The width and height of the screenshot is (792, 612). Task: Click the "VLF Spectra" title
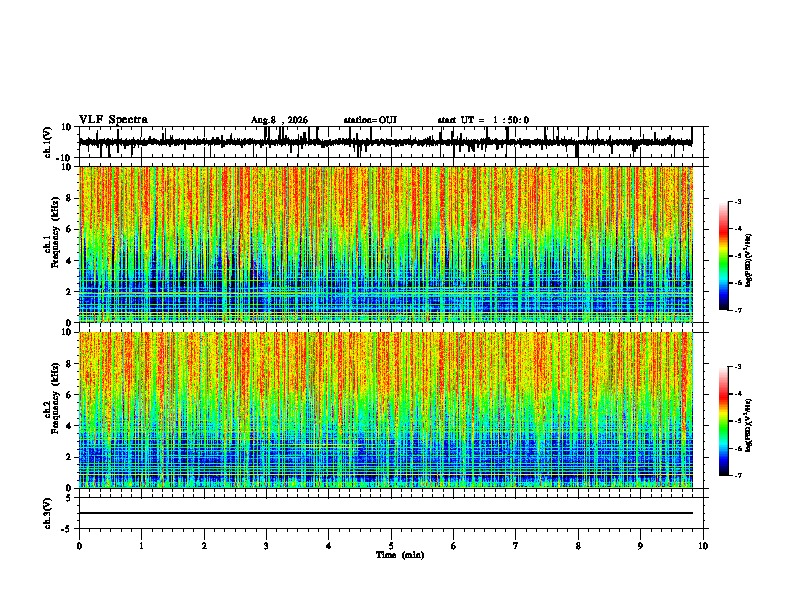(113, 120)
